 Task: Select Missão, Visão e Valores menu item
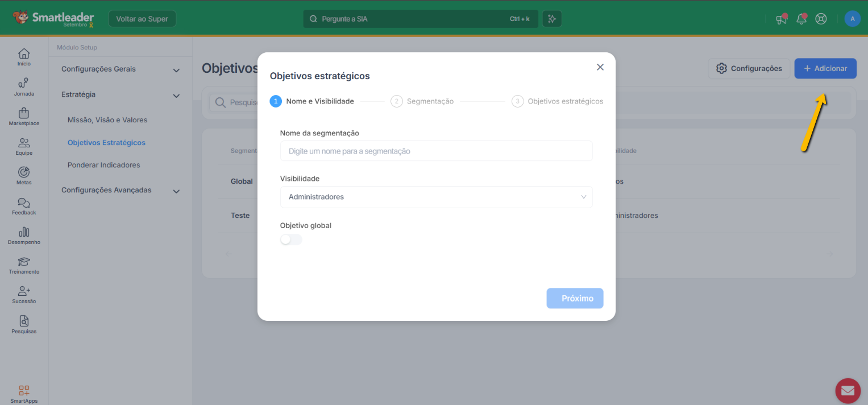coord(107,120)
